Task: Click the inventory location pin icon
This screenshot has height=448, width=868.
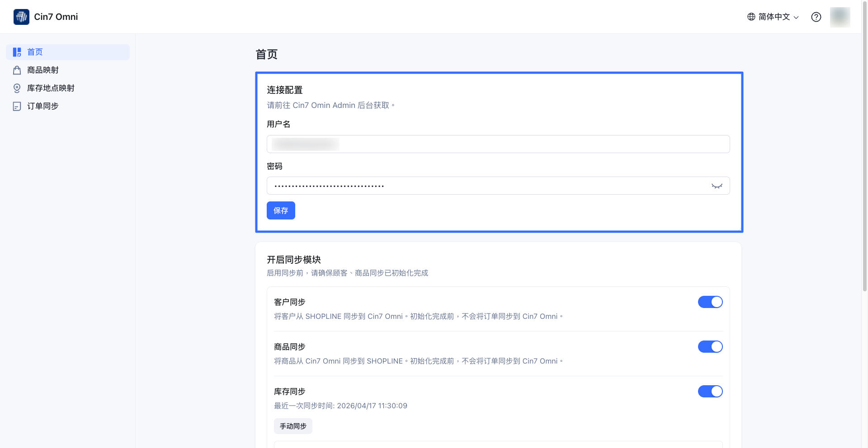Action: (17, 88)
